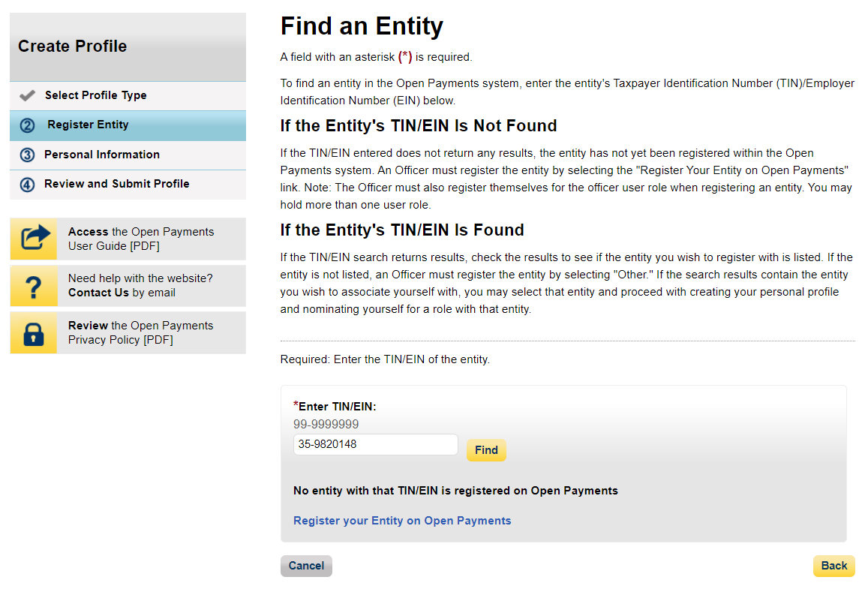Image resolution: width=868 pixels, height=589 pixels.
Task: Click the step 4 number icon
Action: (x=28, y=185)
